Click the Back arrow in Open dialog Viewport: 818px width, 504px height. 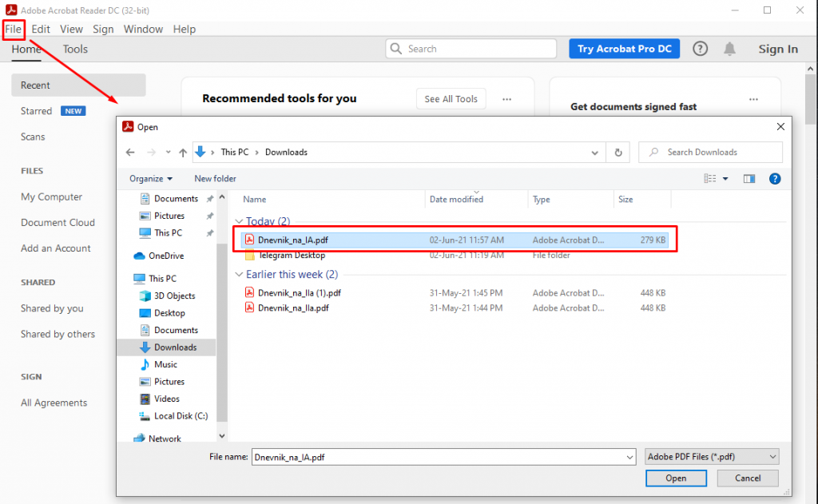(x=130, y=153)
